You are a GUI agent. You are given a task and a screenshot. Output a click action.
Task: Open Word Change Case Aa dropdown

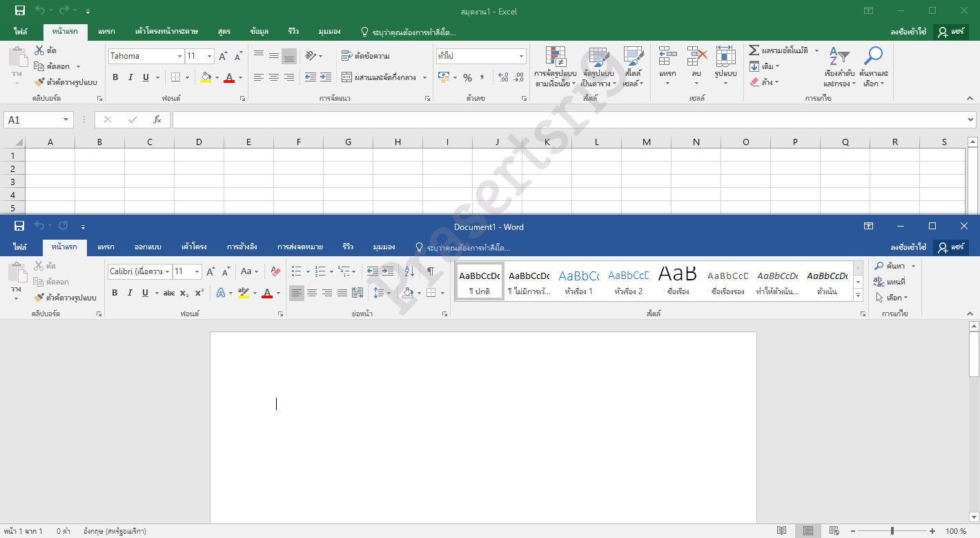click(x=250, y=271)
